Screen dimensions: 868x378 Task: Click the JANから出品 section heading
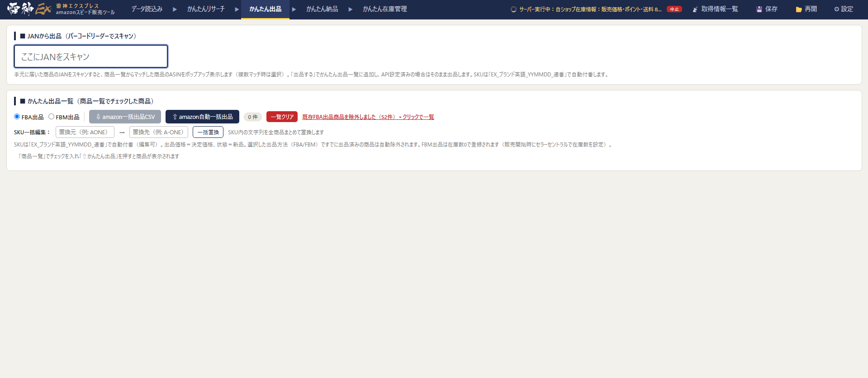(x=78, y=36)
